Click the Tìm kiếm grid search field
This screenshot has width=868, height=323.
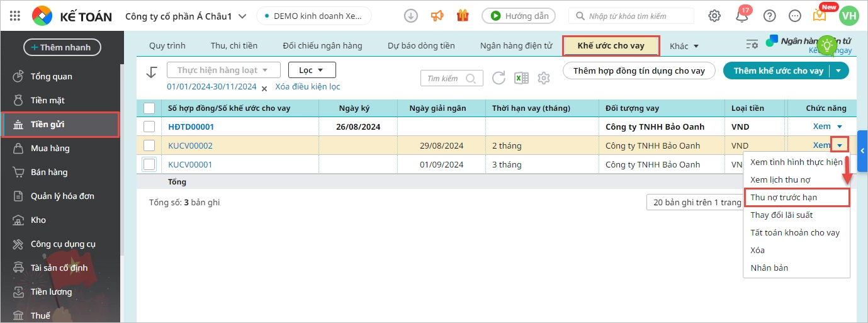pos(451,78)
